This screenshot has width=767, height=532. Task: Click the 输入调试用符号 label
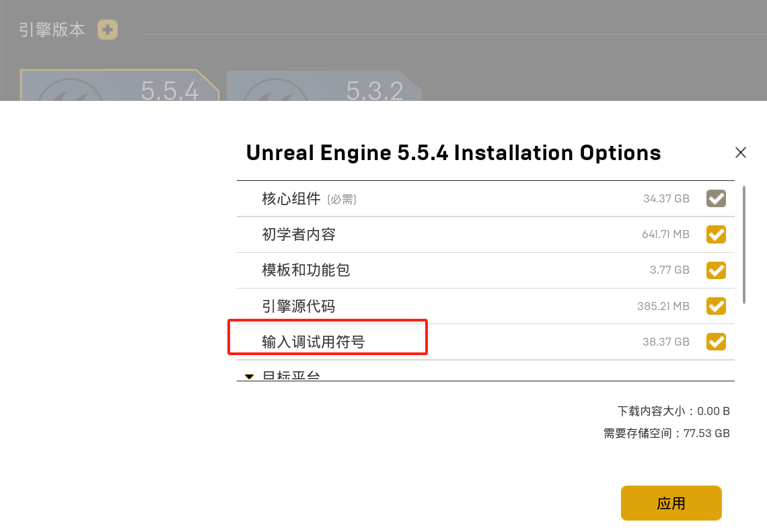point(313,342)
